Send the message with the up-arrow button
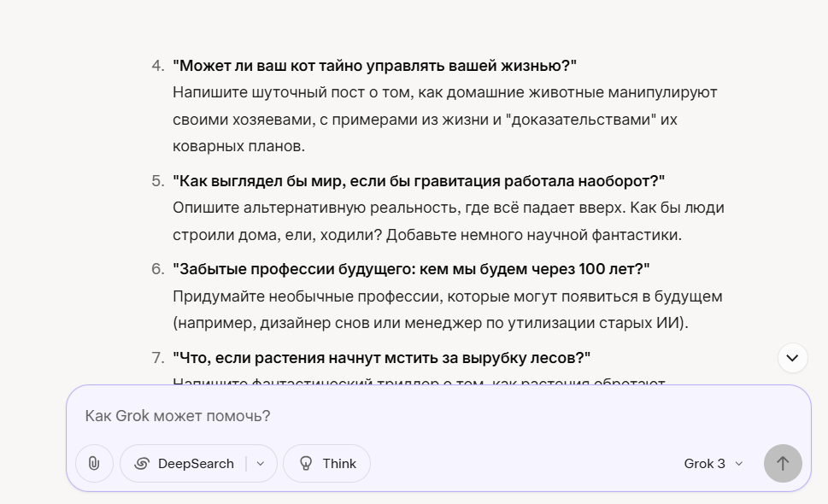Viewport: 828px width, 504px height. coord(783,463)
